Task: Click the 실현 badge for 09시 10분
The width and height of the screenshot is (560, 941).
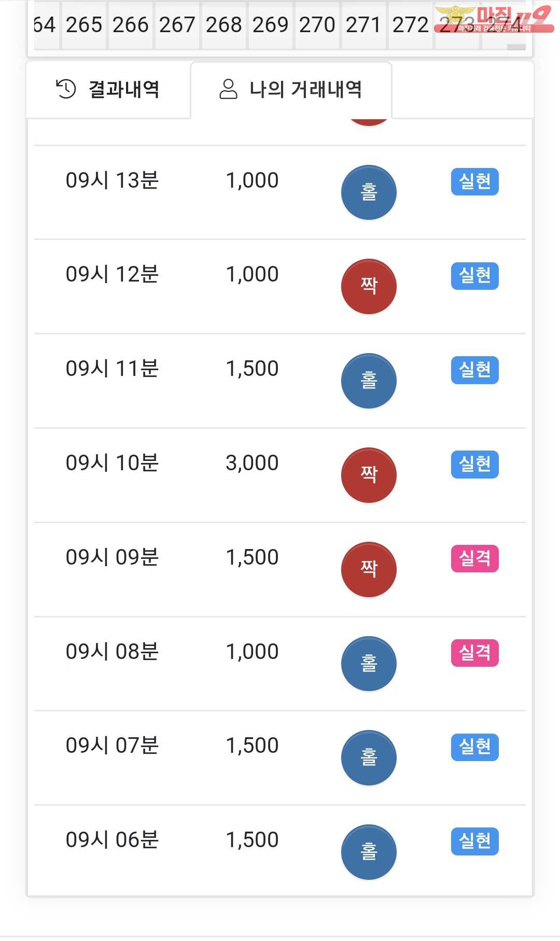Action: (x=474, y=464)
